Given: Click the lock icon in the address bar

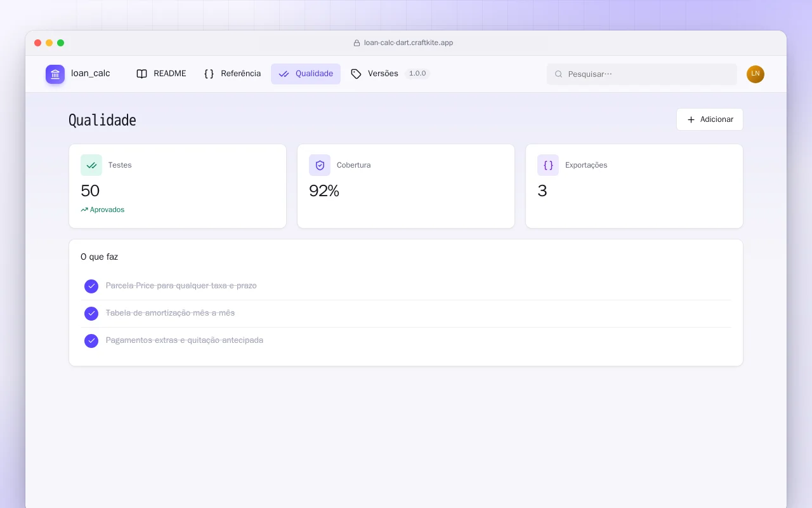Looking at the screenshot, I should 357,43.
